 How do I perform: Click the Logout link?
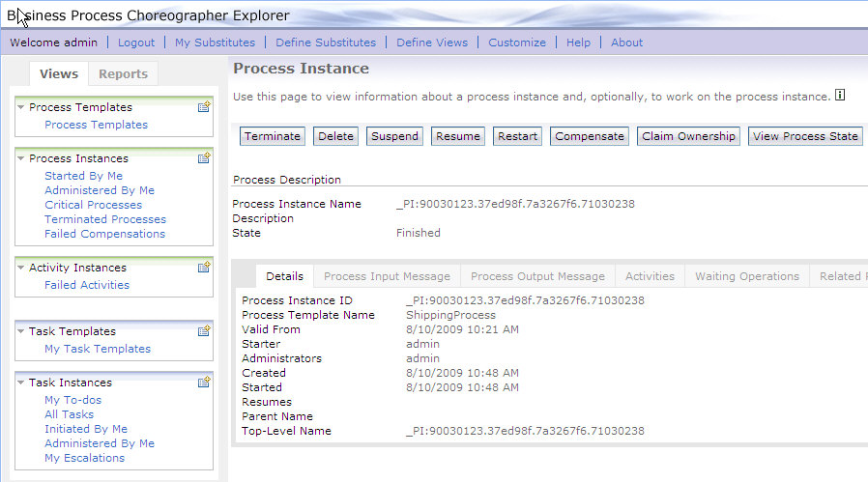click(x=136, y=43)
